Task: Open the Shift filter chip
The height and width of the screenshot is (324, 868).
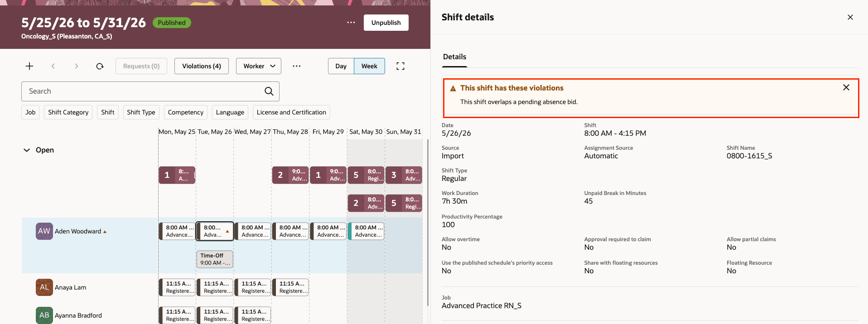Action: (108, 112)
